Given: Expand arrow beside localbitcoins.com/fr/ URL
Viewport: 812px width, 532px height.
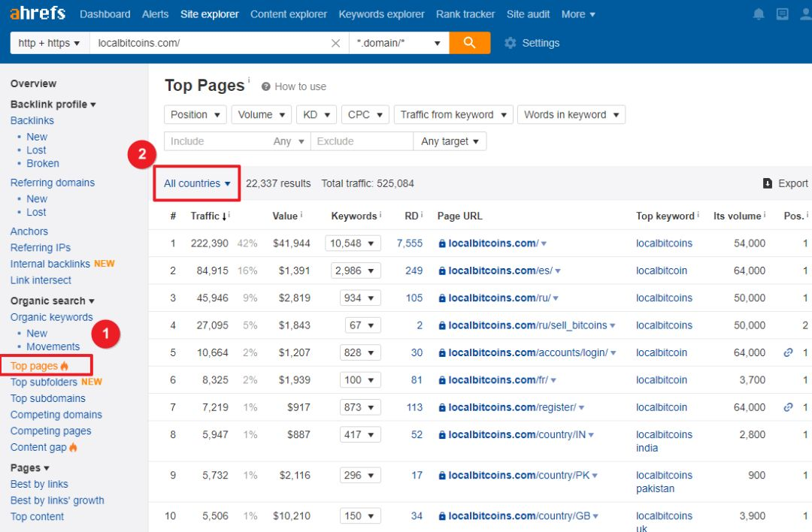Looking at the screenshot, I should pyautogui.click(x=553, y=380).
